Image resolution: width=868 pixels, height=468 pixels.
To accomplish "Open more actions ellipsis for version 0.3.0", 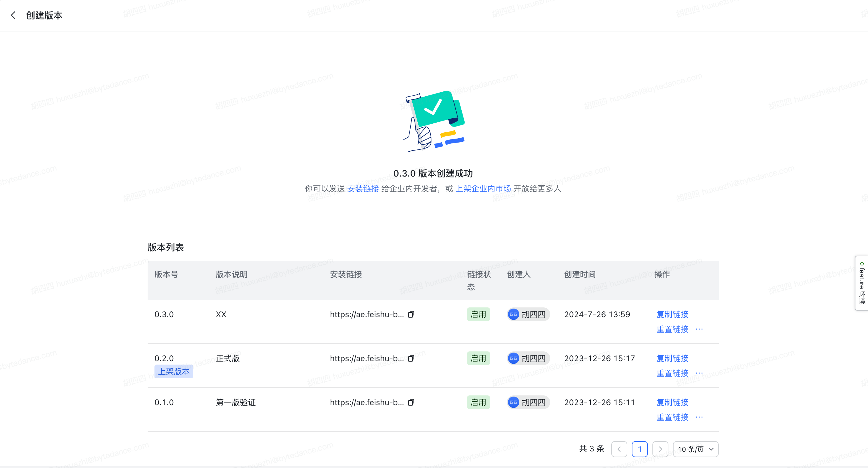I will pos(699,329).
